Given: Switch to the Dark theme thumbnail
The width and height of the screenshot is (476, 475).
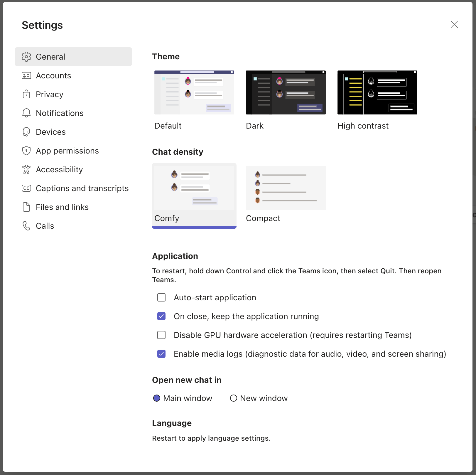Looking at the screenshot, I should pos(286,92).
